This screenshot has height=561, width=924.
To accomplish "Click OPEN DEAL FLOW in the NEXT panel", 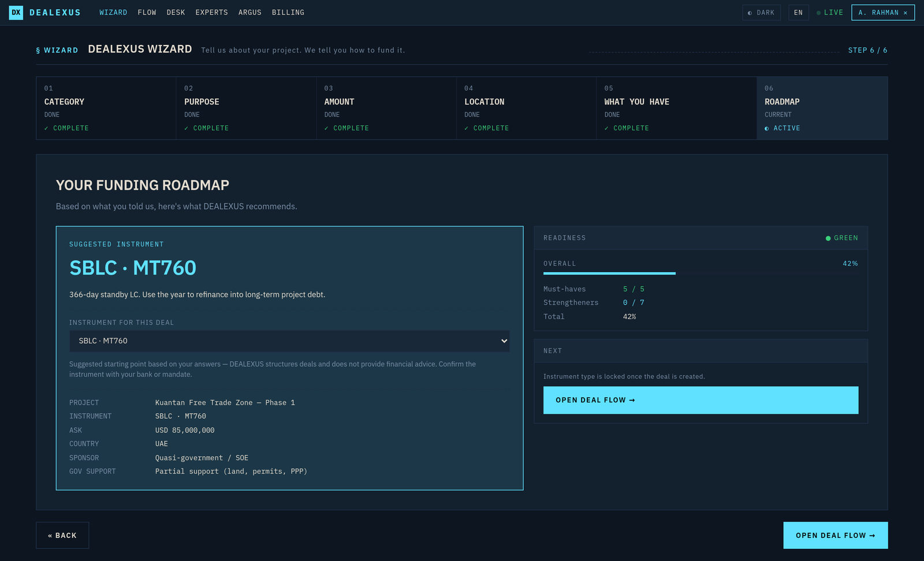I will (701, 400).
